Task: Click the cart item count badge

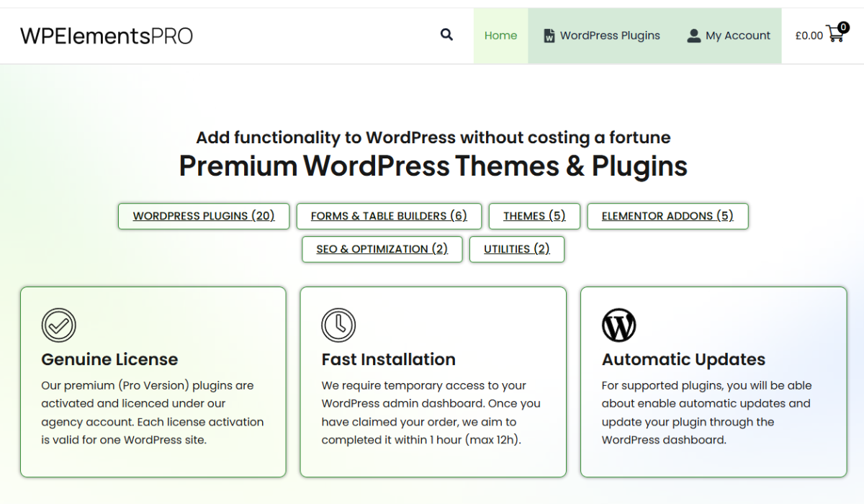Action: [843, 27]
